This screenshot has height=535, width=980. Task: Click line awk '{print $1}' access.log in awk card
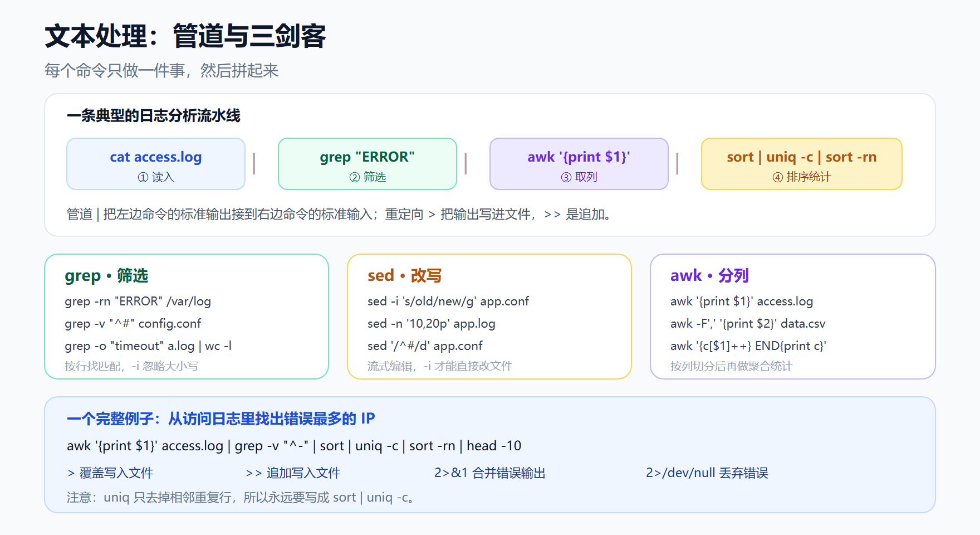pyautogui.click(x=742, y=301)
